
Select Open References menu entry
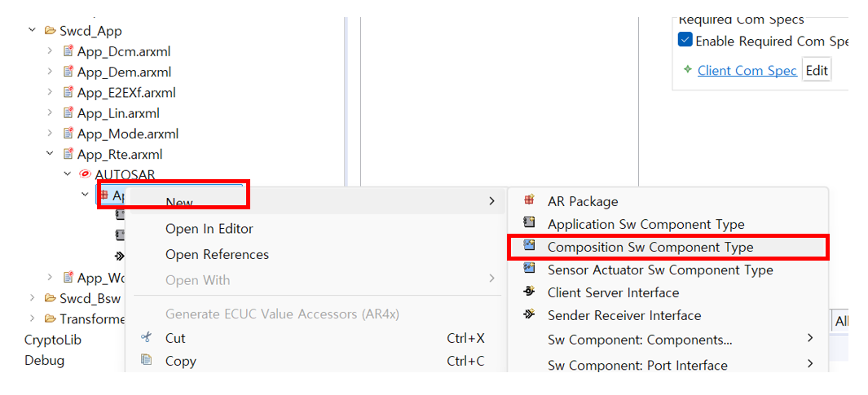point(217,254)
